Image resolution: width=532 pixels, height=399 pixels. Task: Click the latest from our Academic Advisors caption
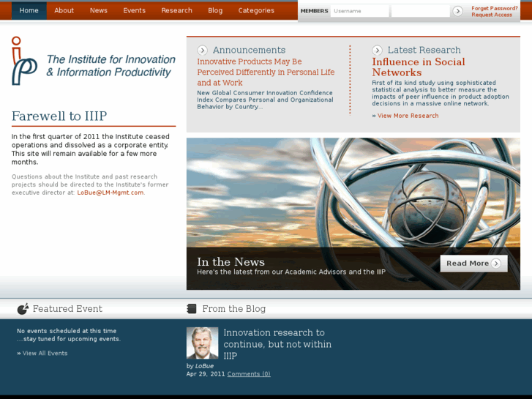point(291,272)
